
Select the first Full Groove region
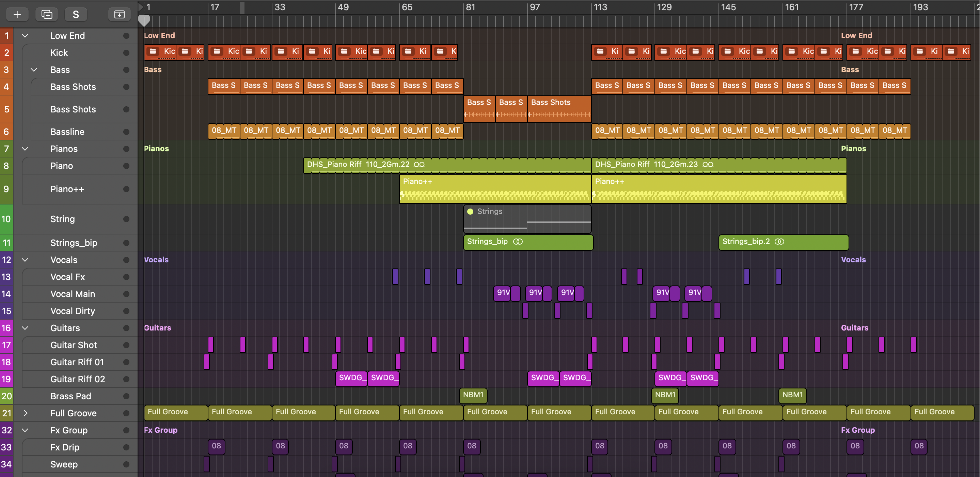coord(176,413)
